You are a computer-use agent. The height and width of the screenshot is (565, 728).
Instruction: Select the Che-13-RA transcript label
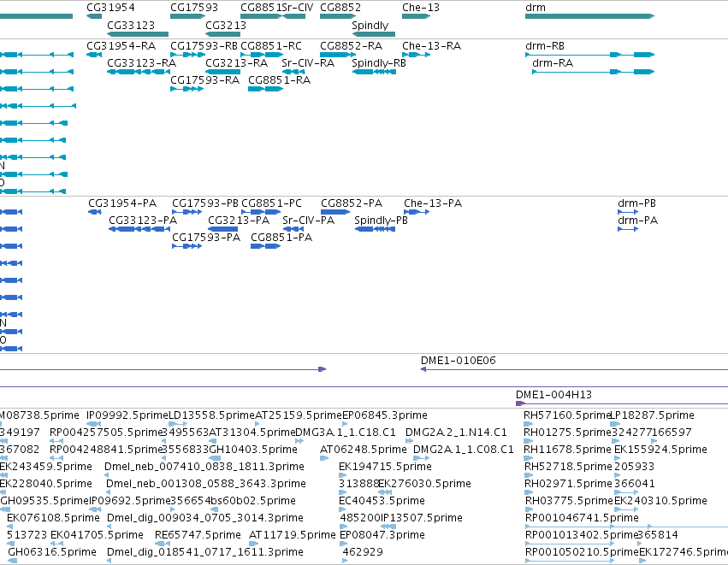431,46
